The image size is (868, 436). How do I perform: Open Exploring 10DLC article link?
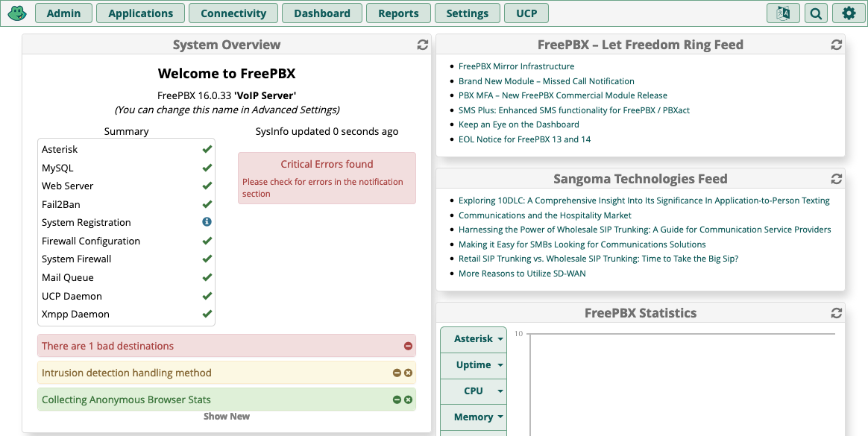[x=644, y=200]
